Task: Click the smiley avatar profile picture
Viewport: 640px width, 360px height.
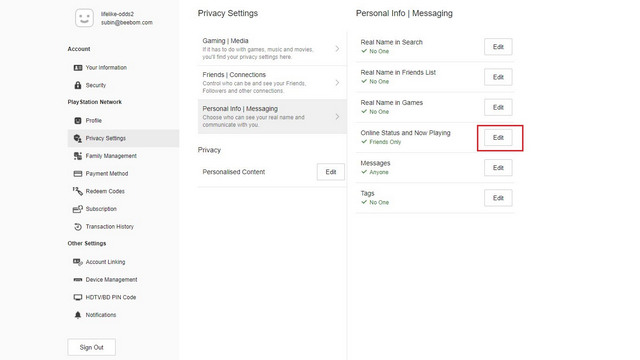Action: click(x=84, y=18)
